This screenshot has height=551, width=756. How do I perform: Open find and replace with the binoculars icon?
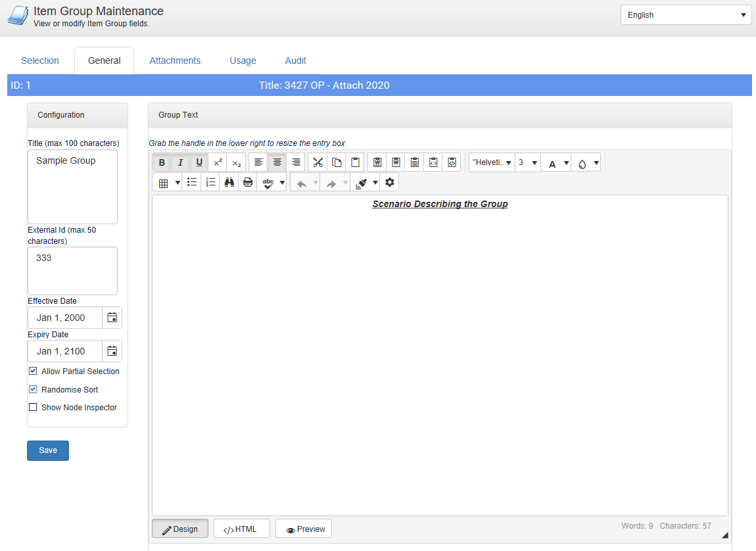229,183
